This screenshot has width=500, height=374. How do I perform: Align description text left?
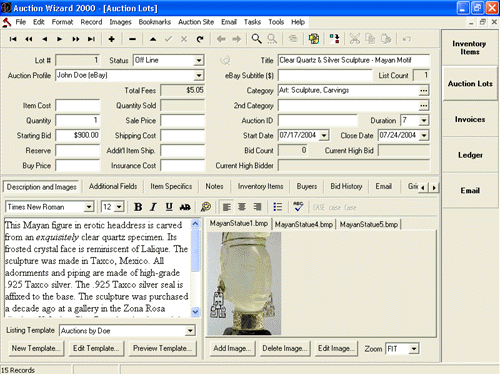(227, 207)
